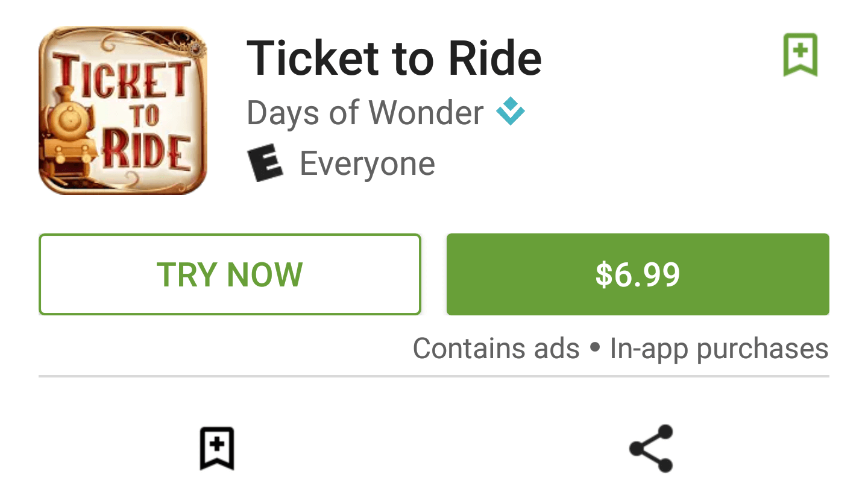Screen dimensions: 868x480
Task: Select the green top-right bookmark ribbon
Action: coord(800,54)
